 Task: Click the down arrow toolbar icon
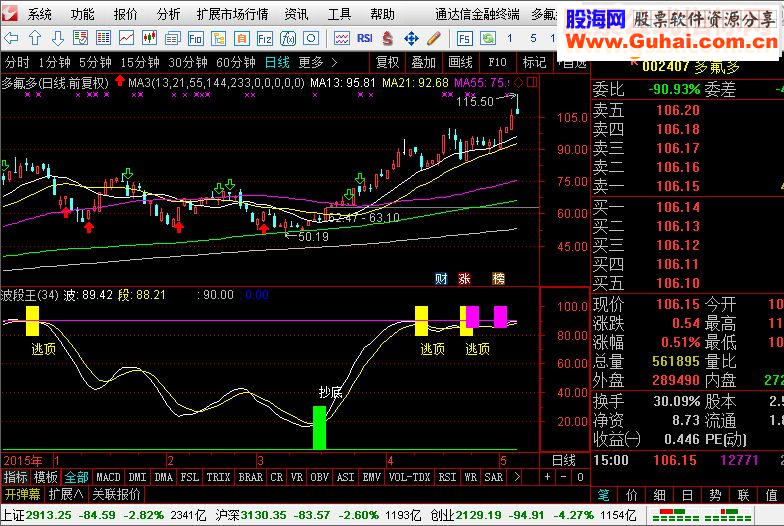click(58, 38)
